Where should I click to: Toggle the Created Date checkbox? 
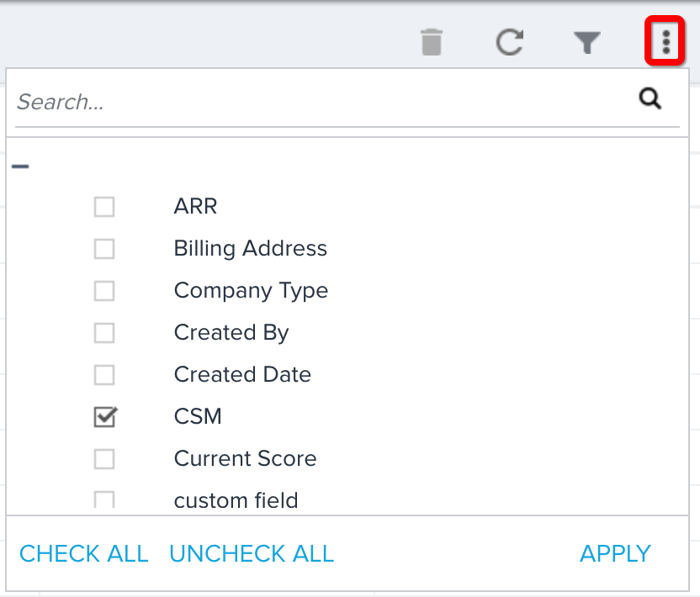tap(104, 375)
